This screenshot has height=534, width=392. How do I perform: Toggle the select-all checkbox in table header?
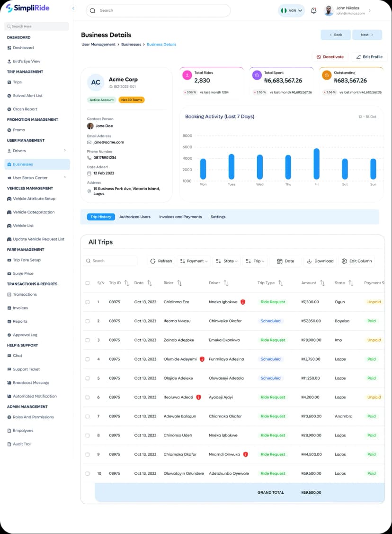coord(88,283)
